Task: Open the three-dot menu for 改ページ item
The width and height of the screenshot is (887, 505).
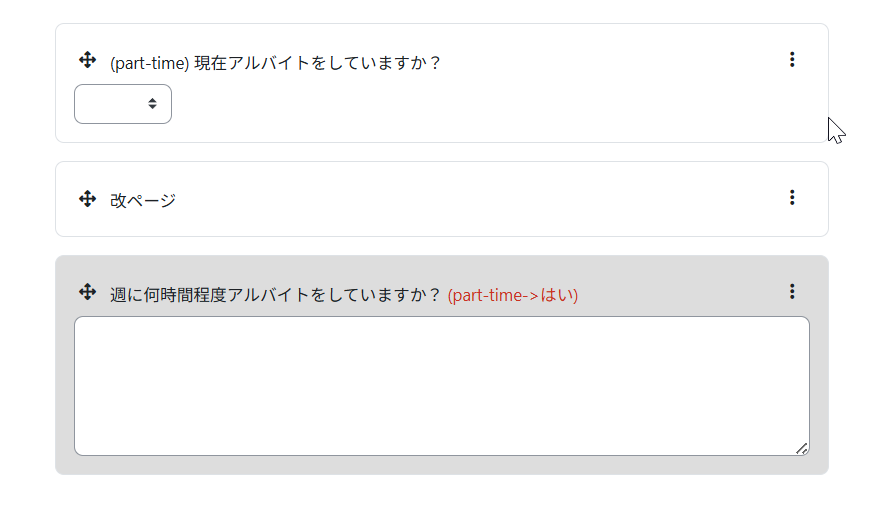Action: click(792, 197)
